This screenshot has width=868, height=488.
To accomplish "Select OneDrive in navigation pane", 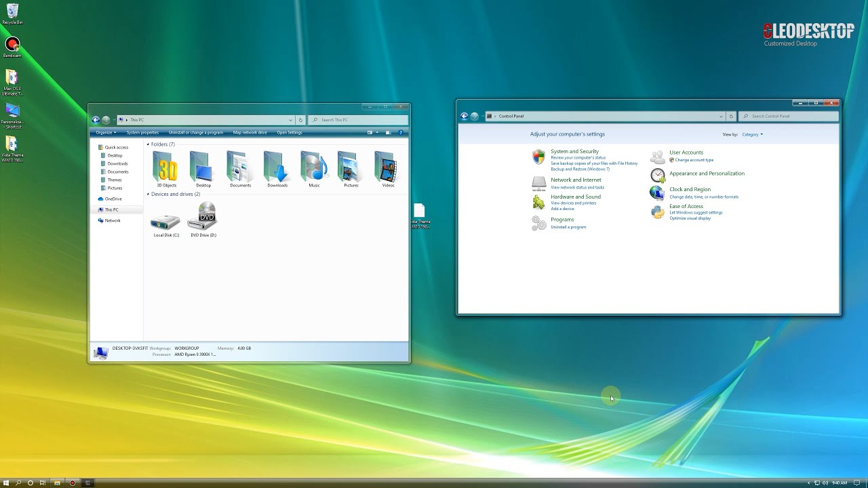I will [x=110, y=199].
